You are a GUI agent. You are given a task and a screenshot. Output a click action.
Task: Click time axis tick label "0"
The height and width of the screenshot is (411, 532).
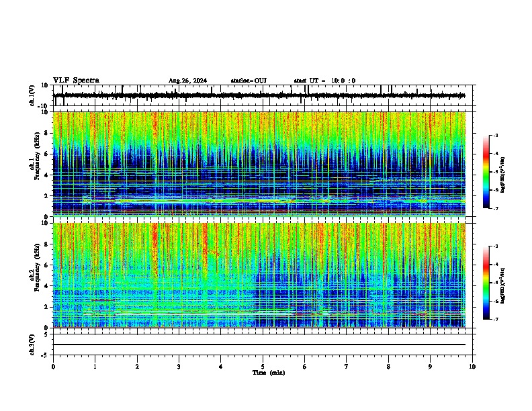tap(53, 367)
